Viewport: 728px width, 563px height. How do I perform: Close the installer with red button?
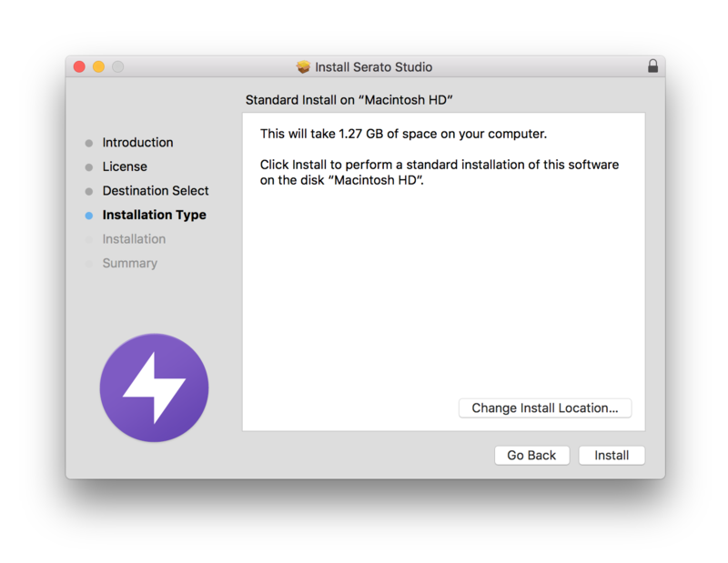click(79, 66)
